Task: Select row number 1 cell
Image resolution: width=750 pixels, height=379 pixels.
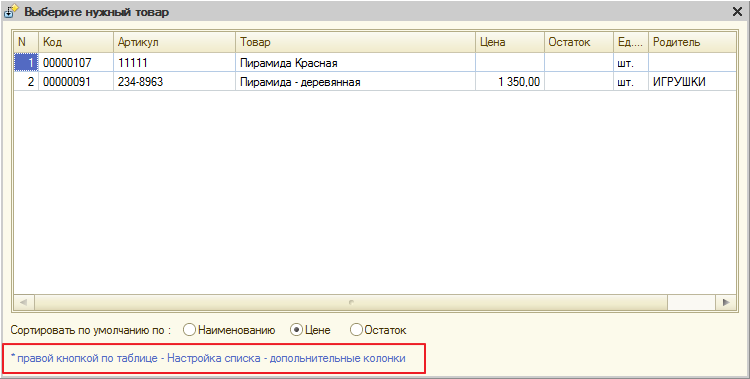Action: pyautogui.click(x=26, y=62)
